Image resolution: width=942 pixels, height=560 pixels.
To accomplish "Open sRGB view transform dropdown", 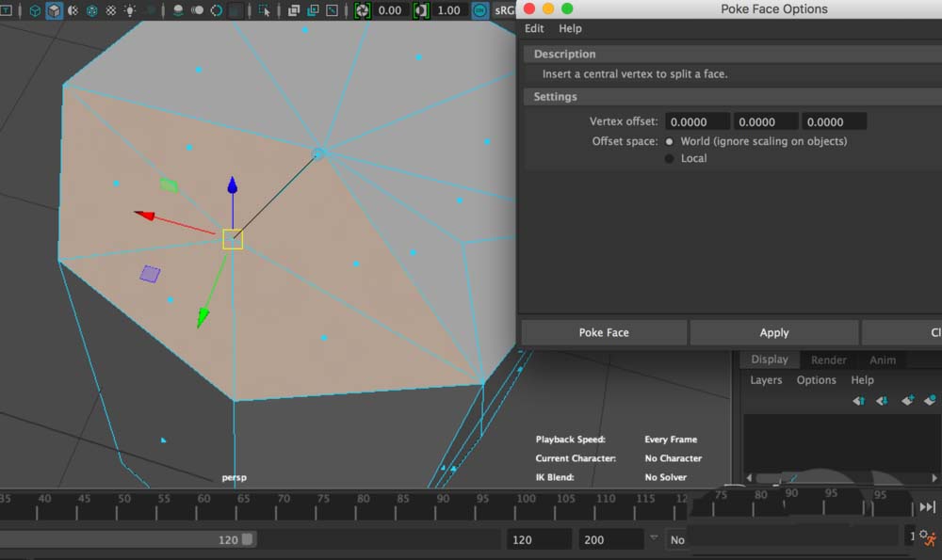I will 503,10.
